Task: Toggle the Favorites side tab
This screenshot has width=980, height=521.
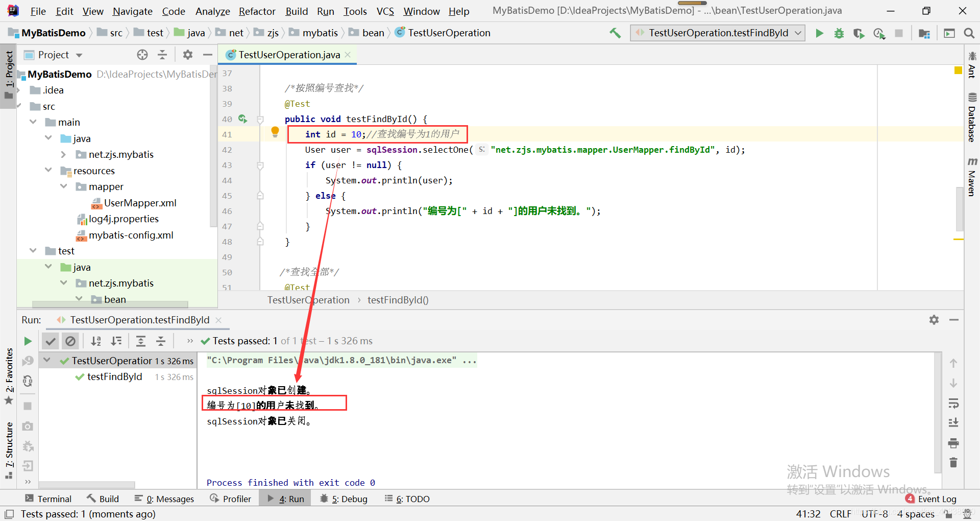Action: tap(9, 376)
